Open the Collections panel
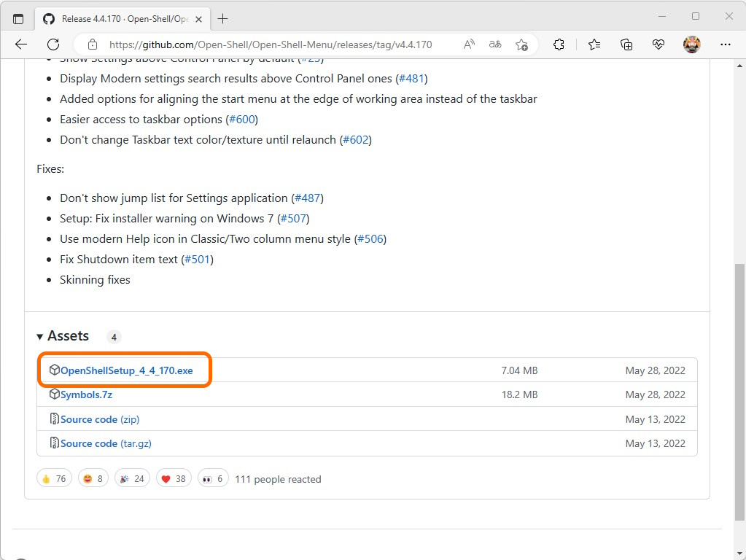Image resolution: width=746 pixels, height=560 pixels. click(626, 44)
